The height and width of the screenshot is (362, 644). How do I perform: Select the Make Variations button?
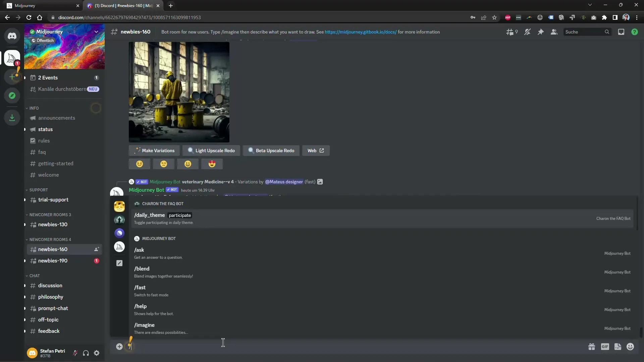155,150
